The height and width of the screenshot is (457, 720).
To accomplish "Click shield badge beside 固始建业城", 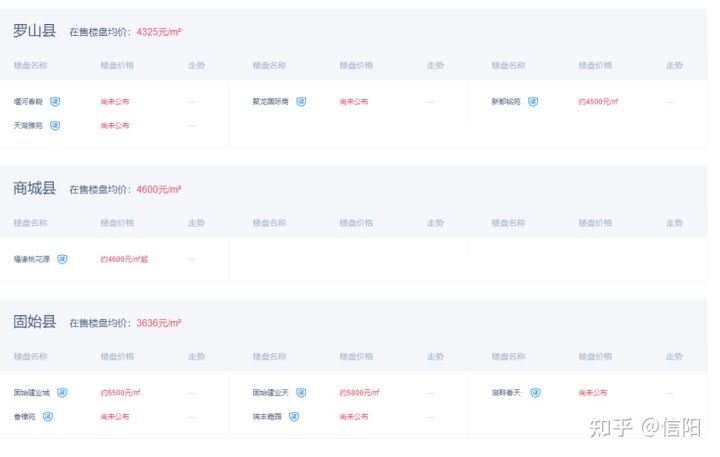I will pyautogui.click(x=62, y=393).
